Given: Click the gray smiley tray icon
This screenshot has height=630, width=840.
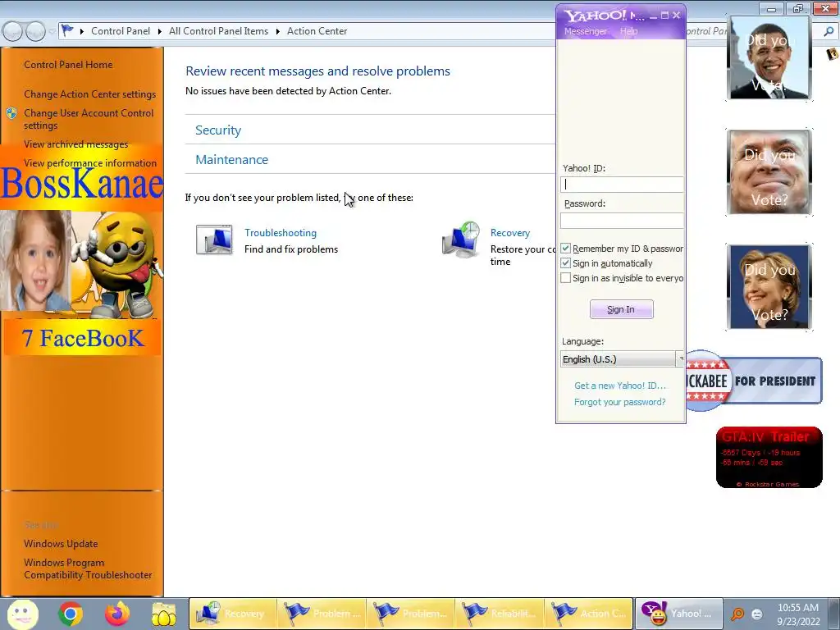Looking at the screenshot, I should (757, 614).
